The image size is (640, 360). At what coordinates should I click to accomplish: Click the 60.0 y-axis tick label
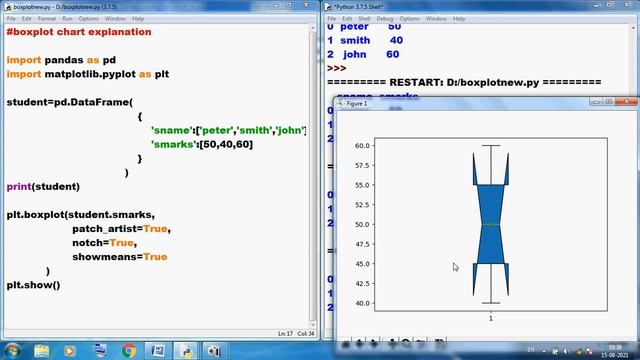pos(362,146)
